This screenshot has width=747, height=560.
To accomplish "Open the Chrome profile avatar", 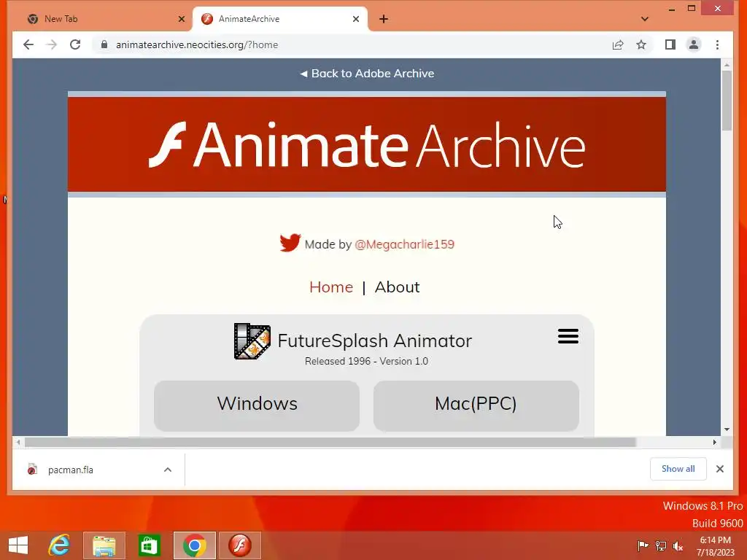I will click(x=694, y=44).
